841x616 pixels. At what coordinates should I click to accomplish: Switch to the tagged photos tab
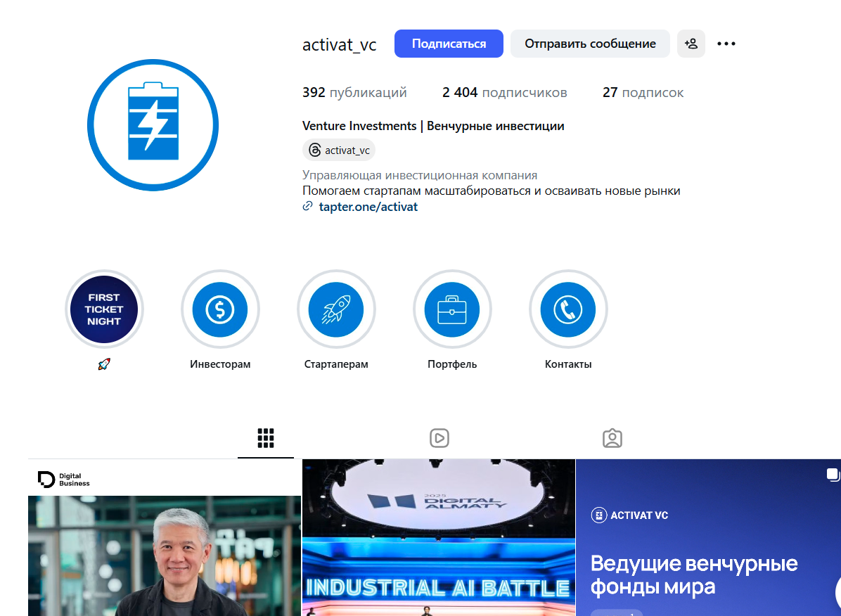612,438
